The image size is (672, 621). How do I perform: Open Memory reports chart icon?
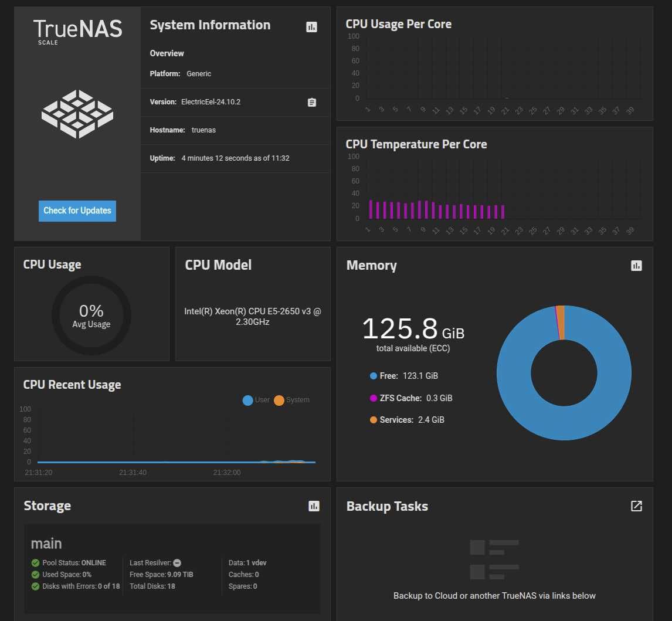(x=636, y=266)
